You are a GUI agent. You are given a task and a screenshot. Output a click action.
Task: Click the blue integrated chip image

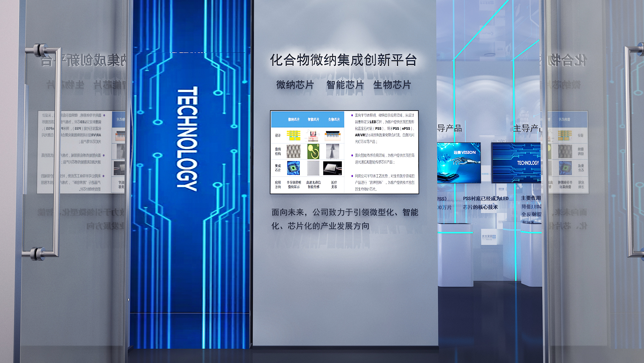tap(293, 168)
